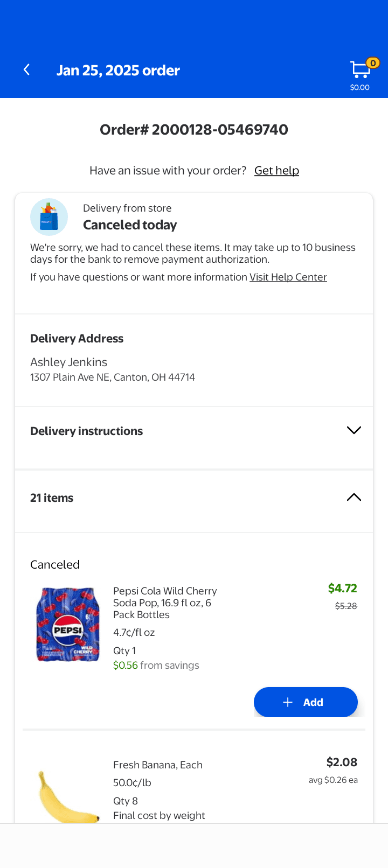Collapse the 21 items list chevron
This screenshot has height=868, width=388.
click(354, 498)
